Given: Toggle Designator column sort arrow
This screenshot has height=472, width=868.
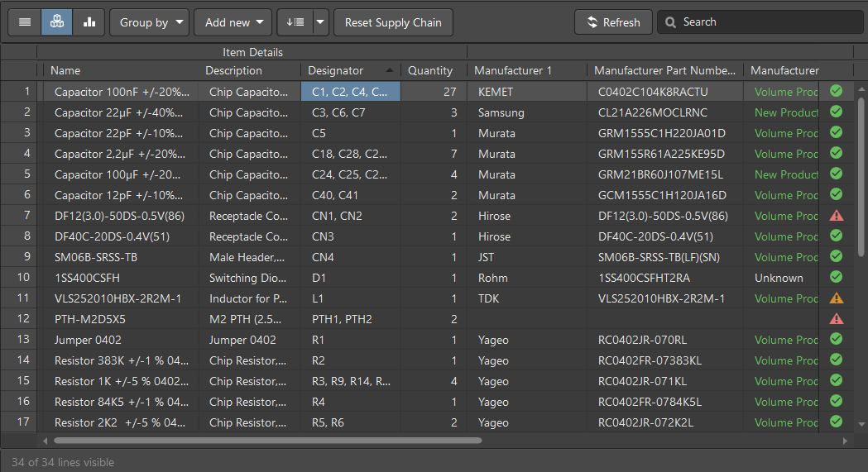Looking at the screenshot, I should (389, 70).
